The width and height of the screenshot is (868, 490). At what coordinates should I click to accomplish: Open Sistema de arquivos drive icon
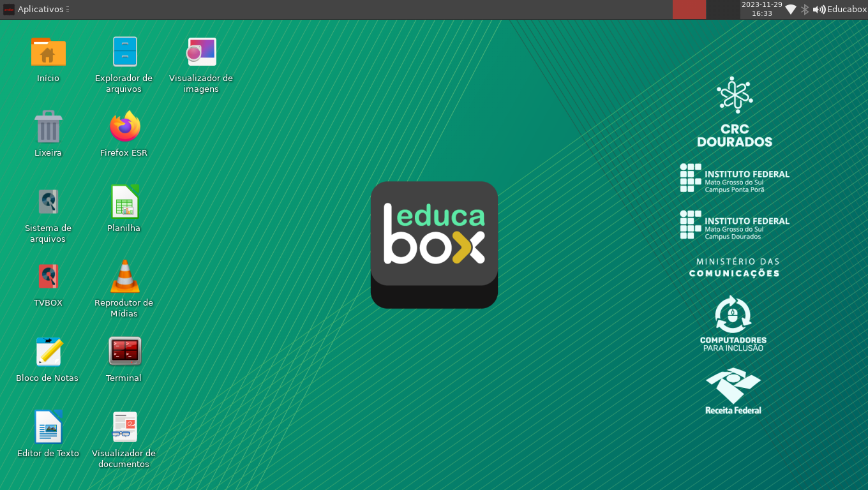[49, 202]
